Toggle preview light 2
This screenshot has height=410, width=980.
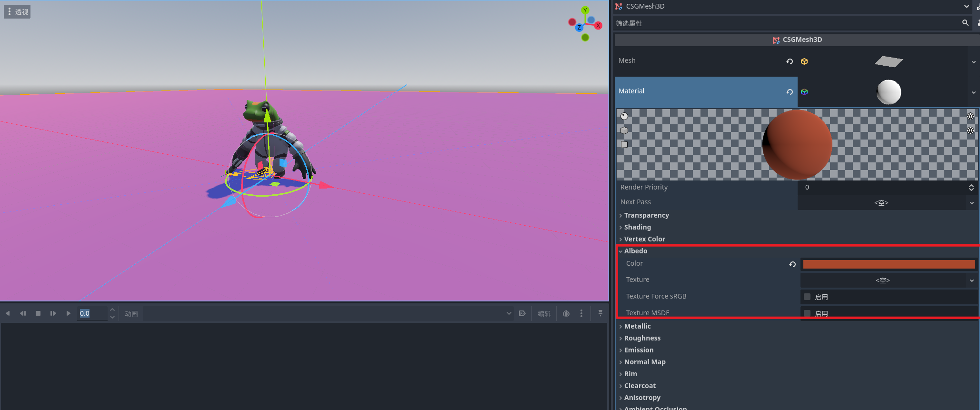(x=970, y=130)
